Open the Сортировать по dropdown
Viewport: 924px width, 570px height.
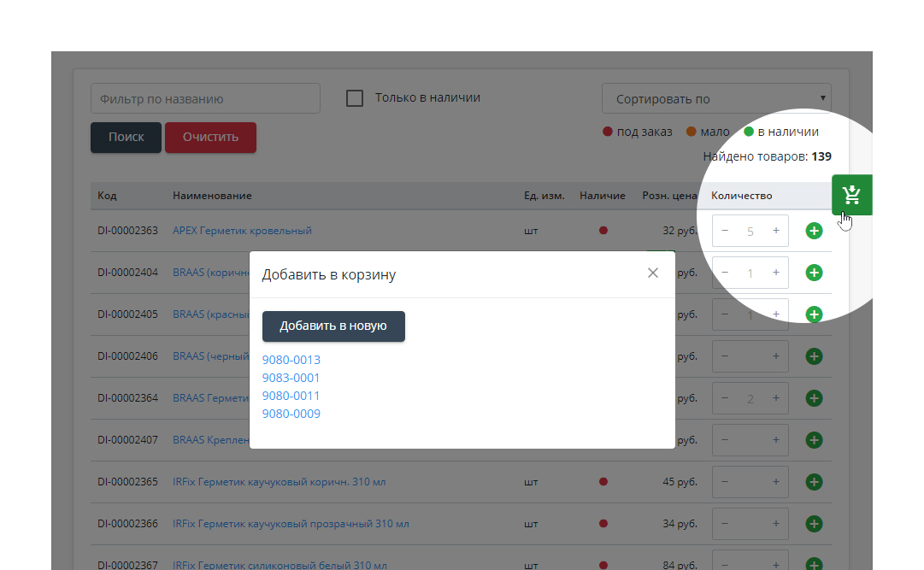[716, 99]
